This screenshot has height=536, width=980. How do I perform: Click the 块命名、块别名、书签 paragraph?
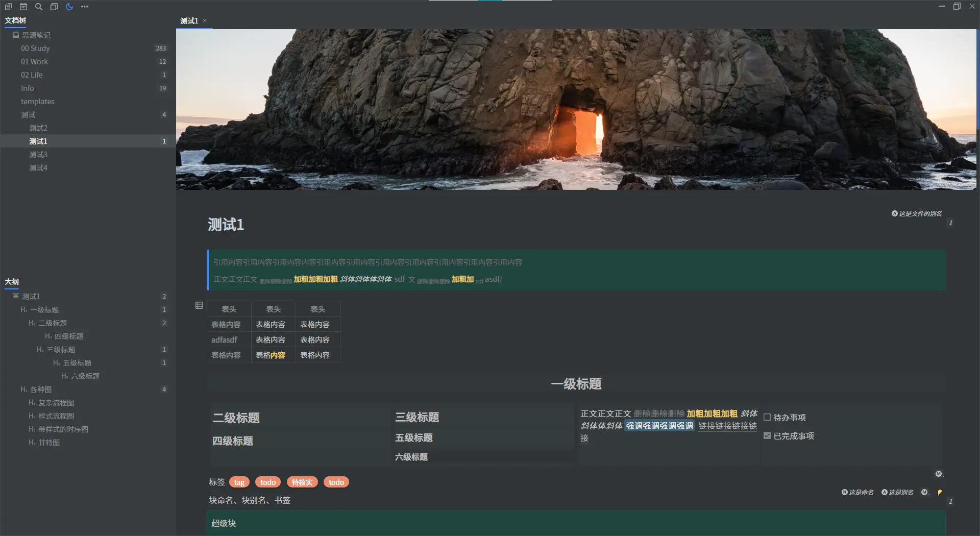click(250, 500)
